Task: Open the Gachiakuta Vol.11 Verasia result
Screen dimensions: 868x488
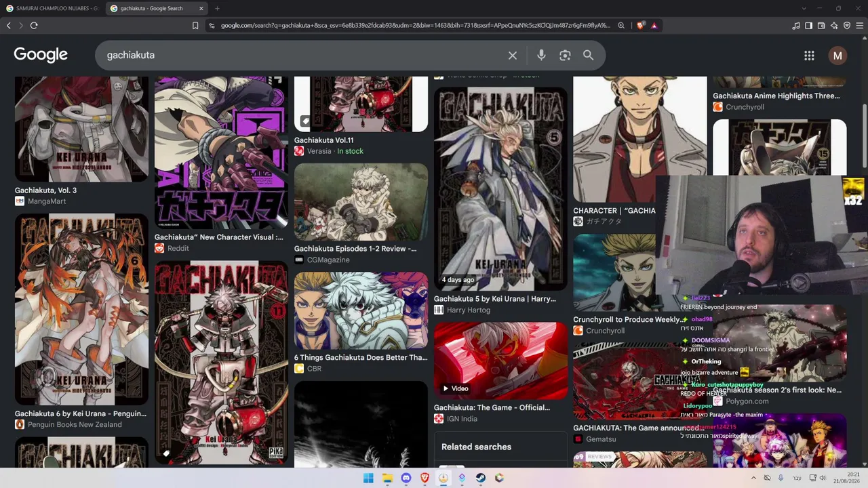Action: click(324, 140)
